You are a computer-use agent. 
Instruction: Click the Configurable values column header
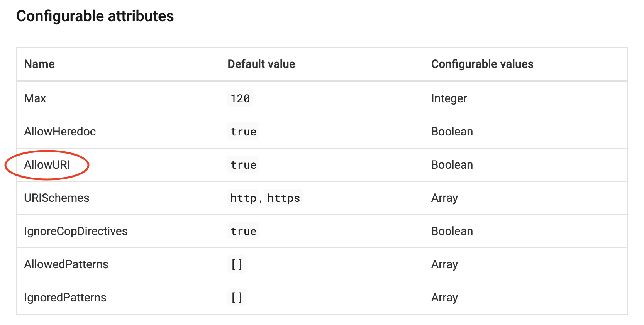pyautogui.click(x=482, y=64)
